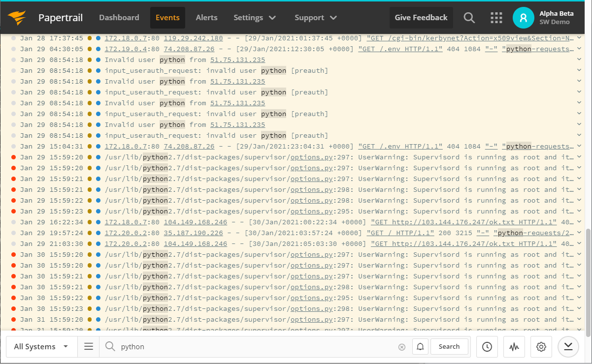Open the All Systems dropdown
Image resolution: width=592 pixels, height=364 pixels.
point(41,346)
